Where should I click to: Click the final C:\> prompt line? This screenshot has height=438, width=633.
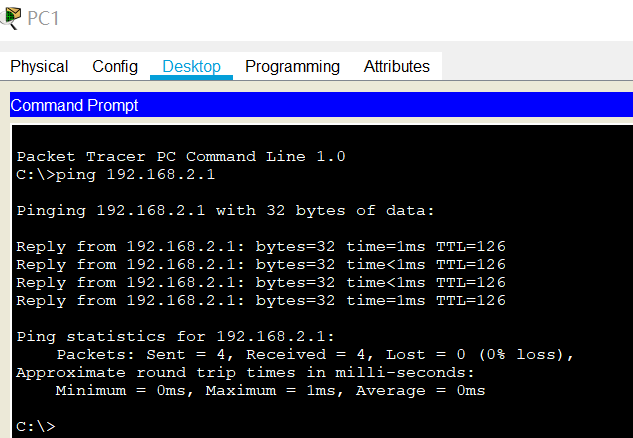(36, 426)
